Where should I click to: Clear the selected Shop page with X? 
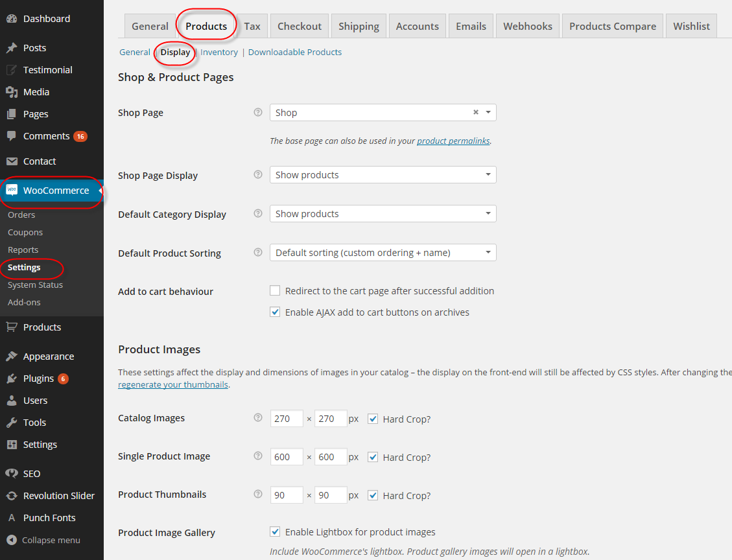[x=475, y=112]
